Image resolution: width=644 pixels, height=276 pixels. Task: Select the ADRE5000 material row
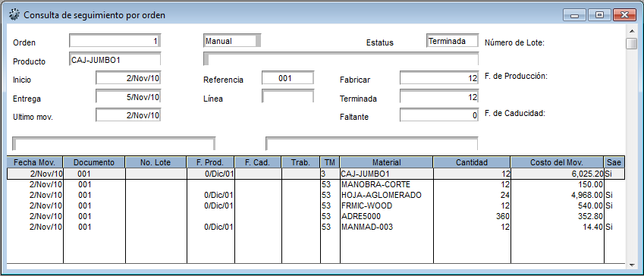pyautogui.click(x=316, y=216)
